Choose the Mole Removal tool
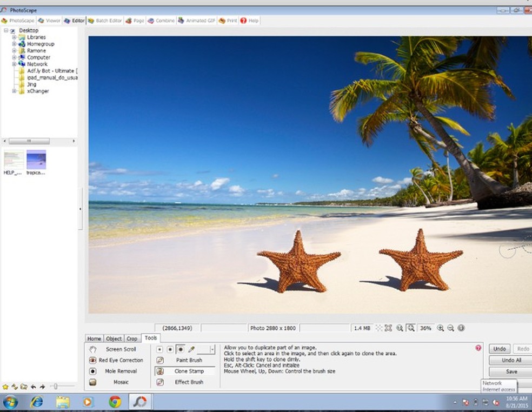 [x=116, y=371]
